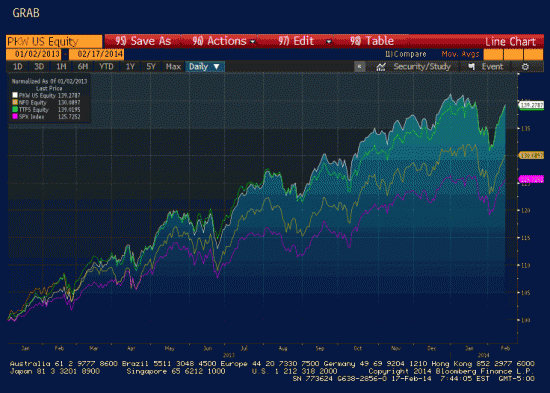Screen dimensions: 550x393
Task: Click the orange NFO Equity legend swatch
Action: click(x=15, y=102)
